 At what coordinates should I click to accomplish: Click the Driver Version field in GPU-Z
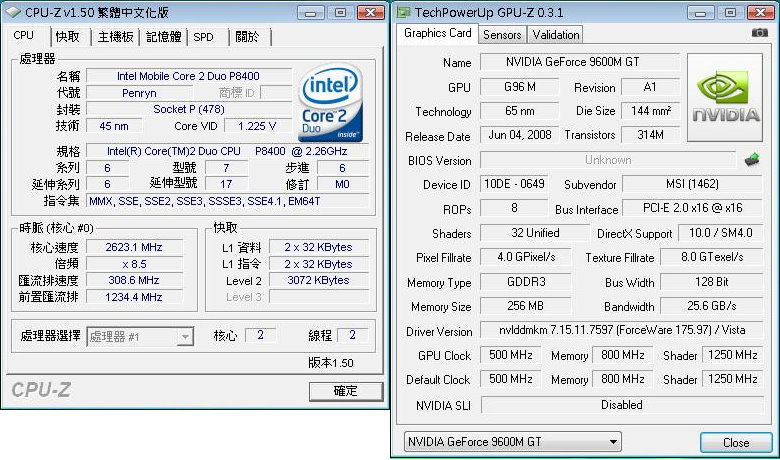pyautogui.click(x=622, y=330)
